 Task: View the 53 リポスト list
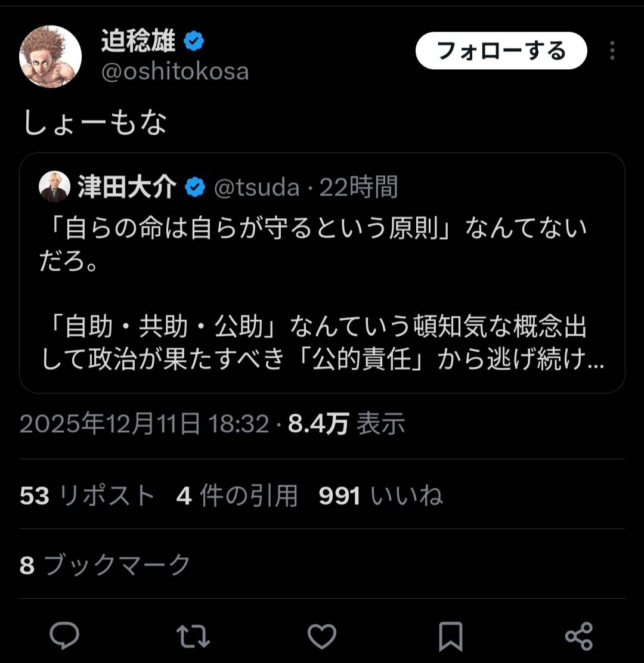pyautogui.click(x=87, y=495)
